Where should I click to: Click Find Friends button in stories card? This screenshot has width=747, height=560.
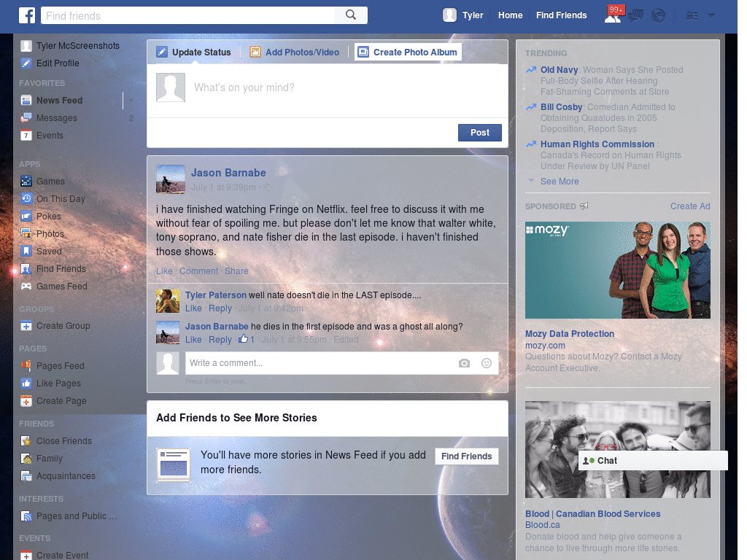(466, 456)
